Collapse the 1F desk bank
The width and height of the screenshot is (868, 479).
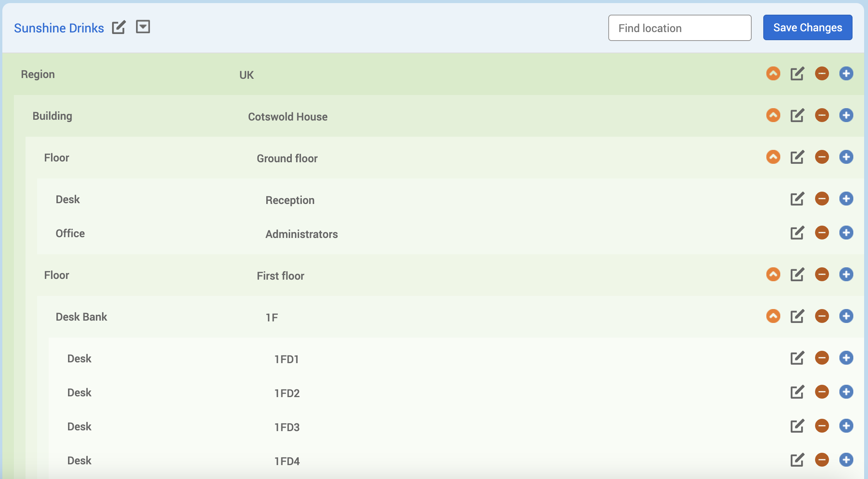click(773, 316)
